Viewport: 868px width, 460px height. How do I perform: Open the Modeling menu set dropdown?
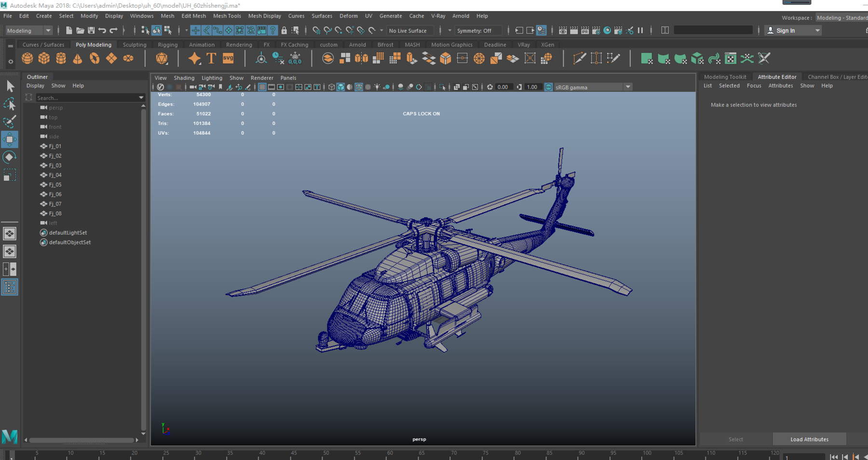click(29, 30)
